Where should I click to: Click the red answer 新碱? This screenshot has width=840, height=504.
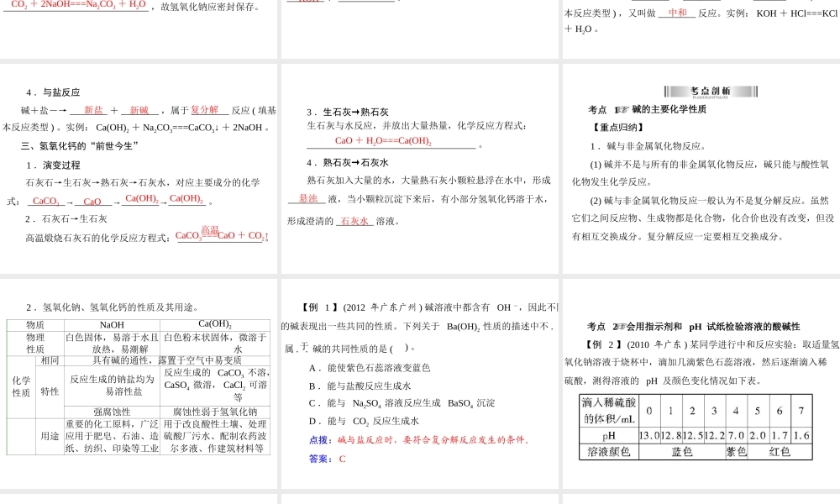(x=139, y=110)
